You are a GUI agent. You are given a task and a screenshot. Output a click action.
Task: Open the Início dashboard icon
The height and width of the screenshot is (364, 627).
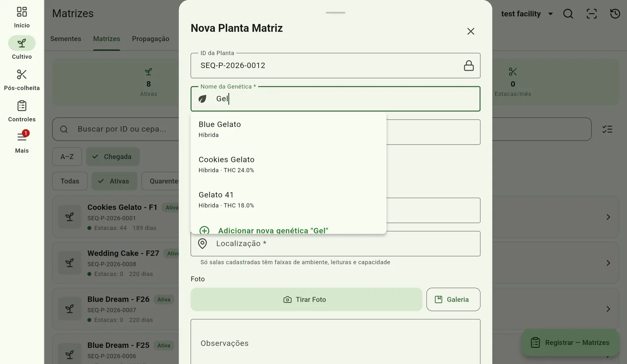tap(22, 12)
